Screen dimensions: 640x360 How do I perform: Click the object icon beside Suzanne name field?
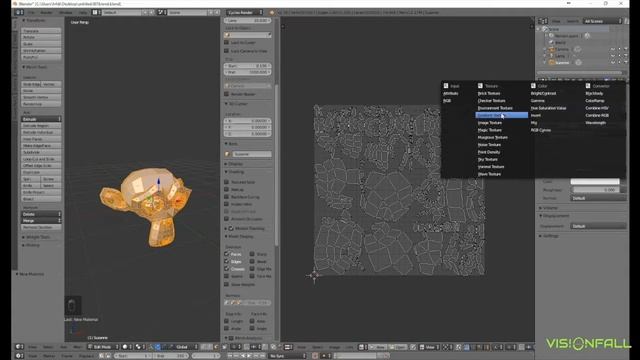tap(227, 154)
